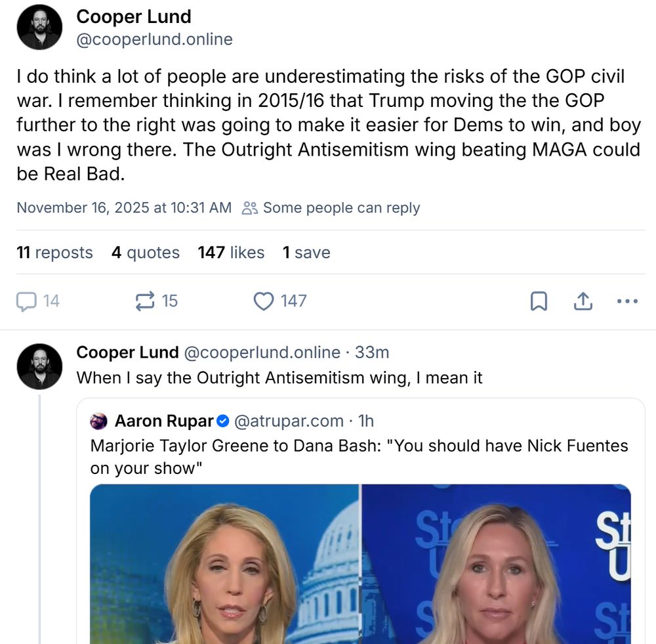
Task: Click the @cooperlund.online handle
Action: click(155, 39)
